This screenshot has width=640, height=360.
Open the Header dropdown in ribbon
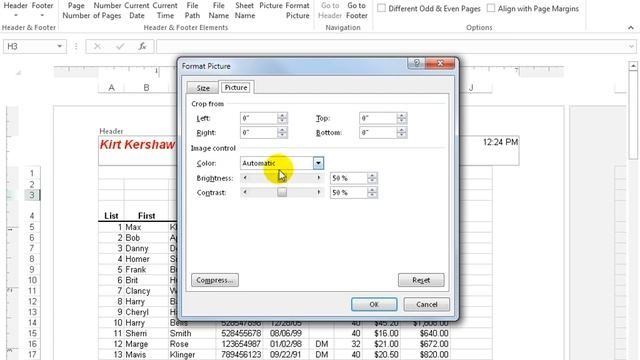pos(16,10)
